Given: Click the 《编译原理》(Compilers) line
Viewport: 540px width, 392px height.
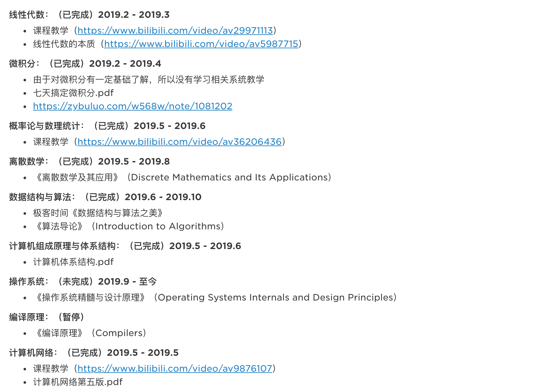Looking at the screenshot, I should coord(90,333).
